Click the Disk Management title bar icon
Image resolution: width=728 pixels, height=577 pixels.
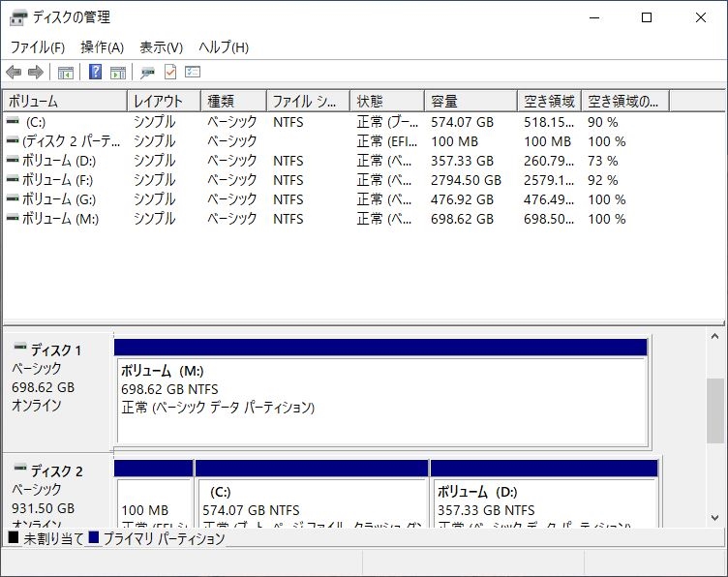click(18, 18)
